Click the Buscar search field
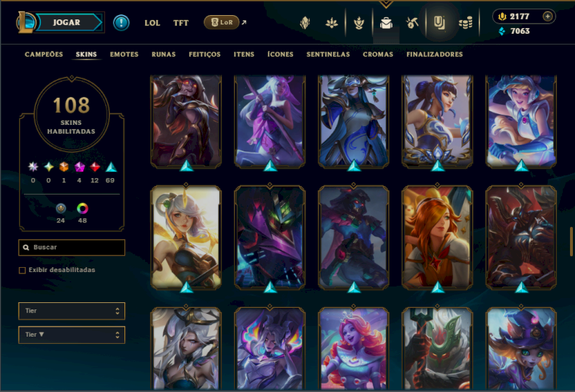Image resolution: width=575 pixels, height=392 pixels. click(x=71, y=247)
